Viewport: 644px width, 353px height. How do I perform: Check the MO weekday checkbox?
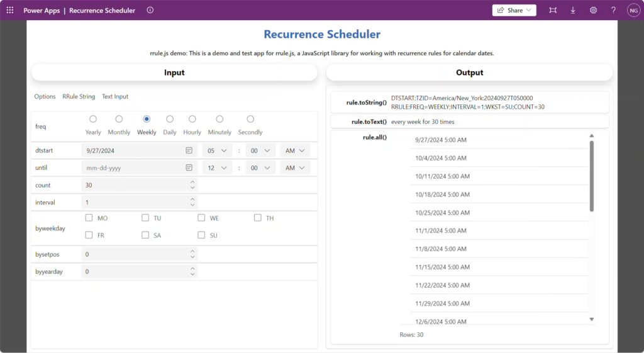coord(89,218)
